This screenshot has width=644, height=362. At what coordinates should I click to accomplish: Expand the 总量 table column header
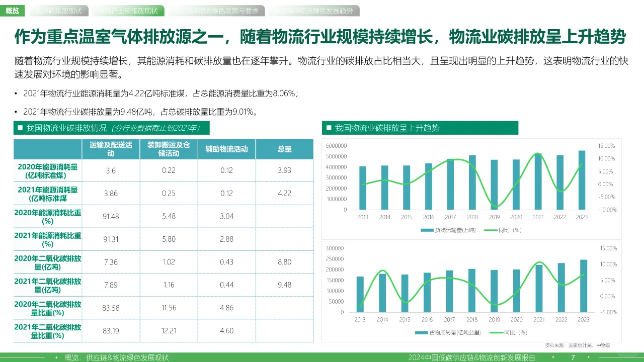285,149
